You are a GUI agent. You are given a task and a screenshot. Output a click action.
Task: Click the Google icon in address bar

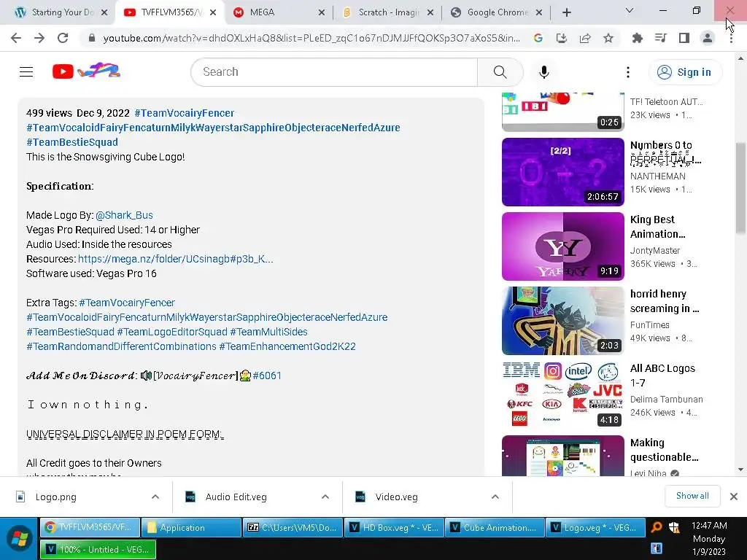coord(538,38)
